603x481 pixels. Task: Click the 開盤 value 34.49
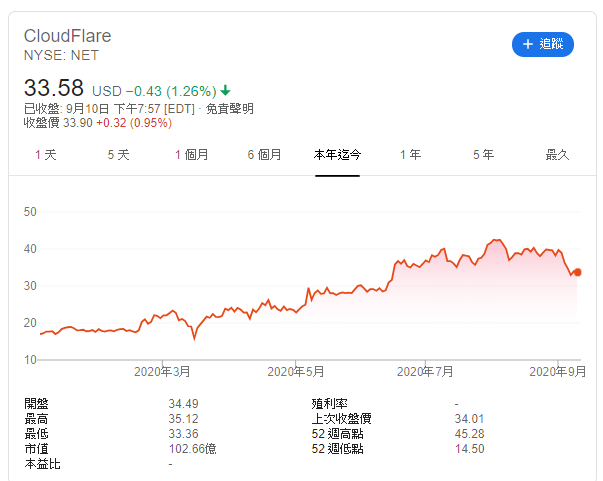point(183,404)
